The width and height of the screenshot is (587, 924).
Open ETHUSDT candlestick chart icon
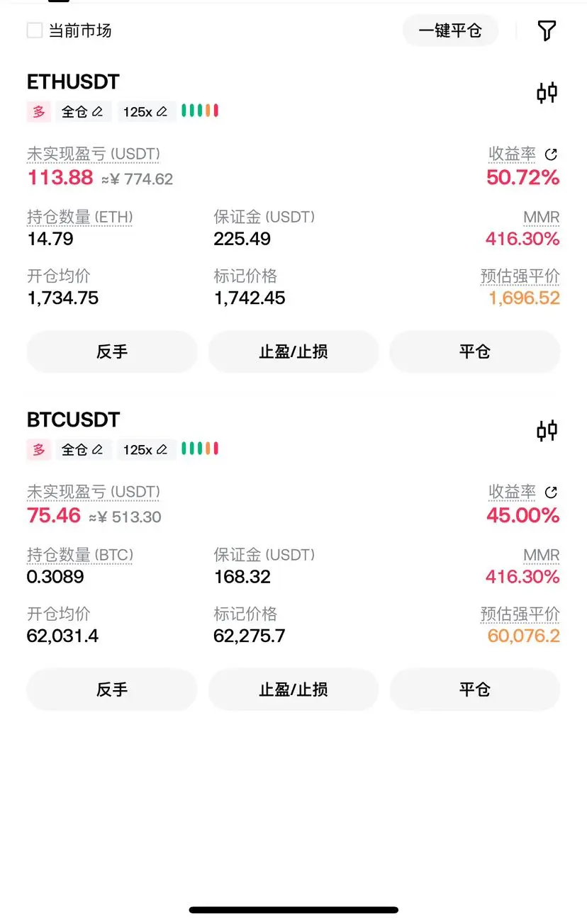547,93
